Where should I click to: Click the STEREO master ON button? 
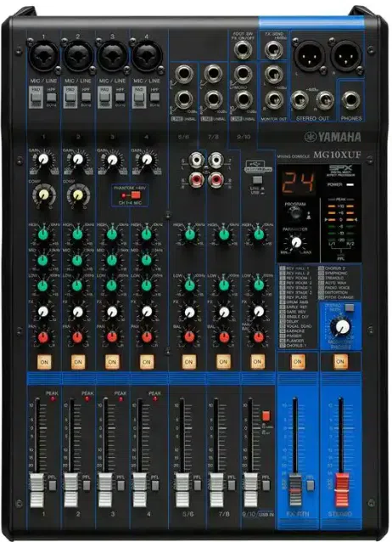click(340, 362)
